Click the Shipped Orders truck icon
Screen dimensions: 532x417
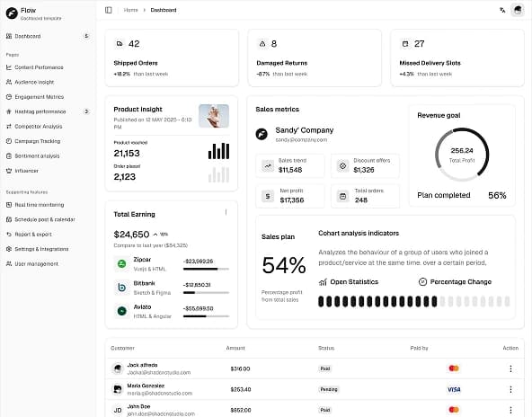pos(120,44)
